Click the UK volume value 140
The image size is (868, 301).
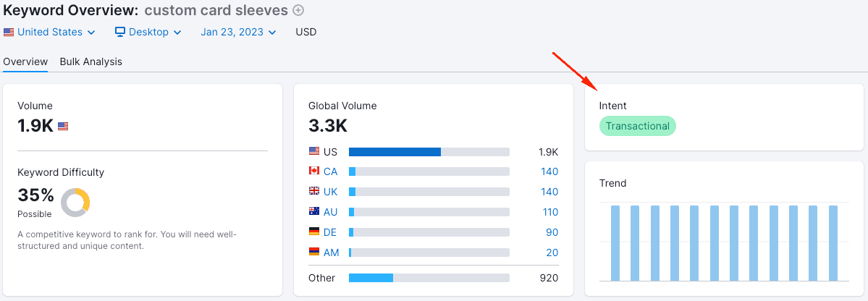[x=549, y=192]
